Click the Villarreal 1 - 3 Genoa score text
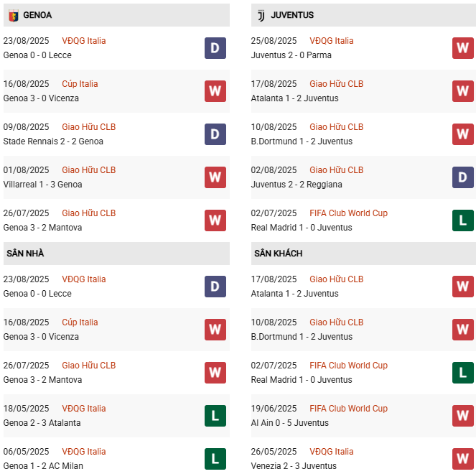476x474 pixels. pos(42,185)
